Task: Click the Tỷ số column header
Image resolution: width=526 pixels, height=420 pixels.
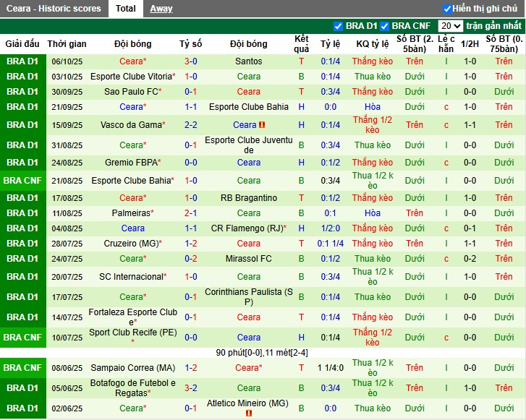Action: coord(191,43)
